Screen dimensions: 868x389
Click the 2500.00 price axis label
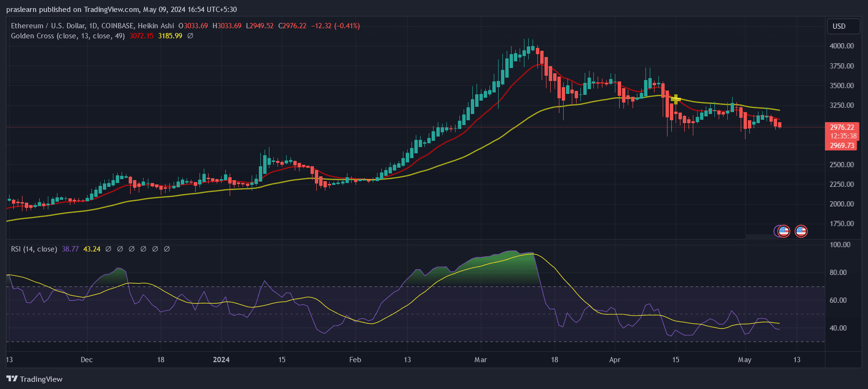point(842,165)
